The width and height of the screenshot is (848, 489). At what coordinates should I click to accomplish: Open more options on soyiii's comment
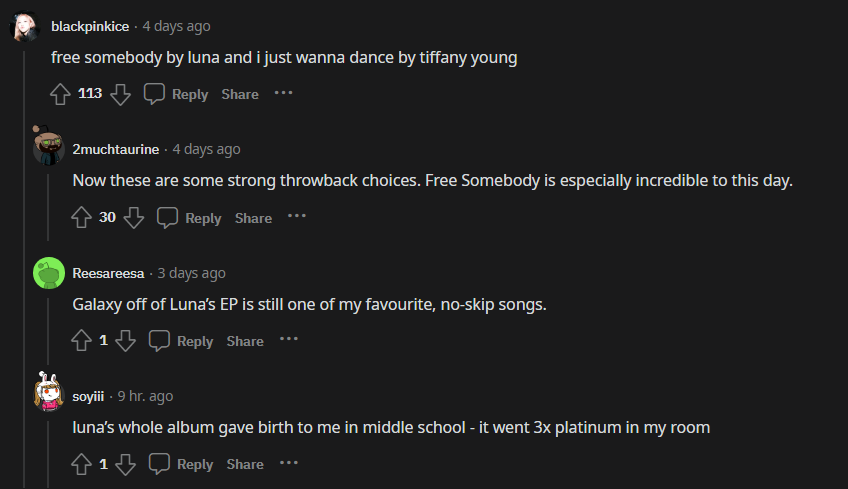pos(289,463)
